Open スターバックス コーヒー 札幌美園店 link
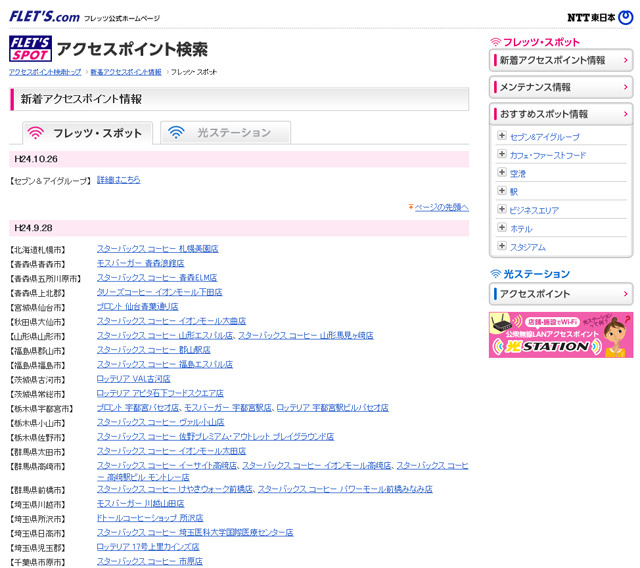This screenshot has height=568, width=640. (x=158, y=249)
